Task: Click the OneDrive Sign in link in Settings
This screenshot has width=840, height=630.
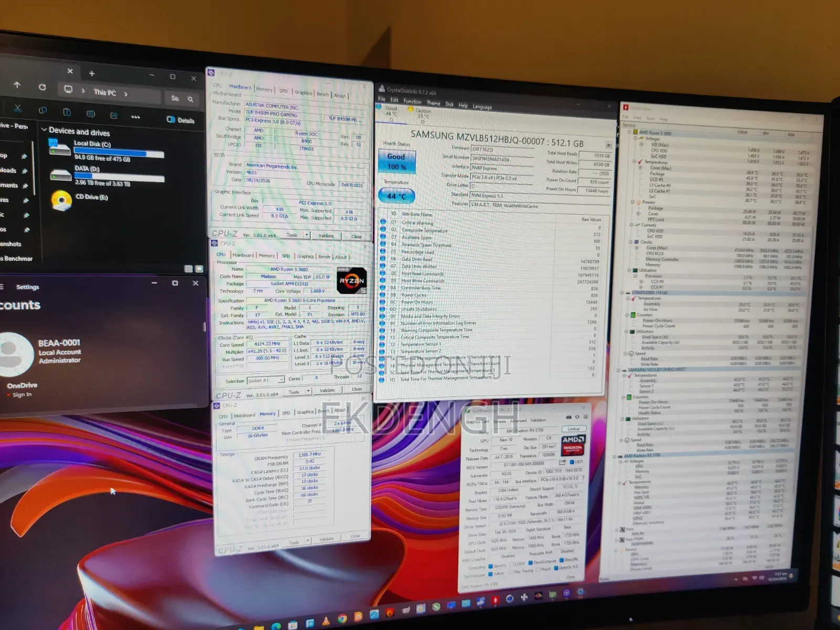Action: (x=22, y=395)
